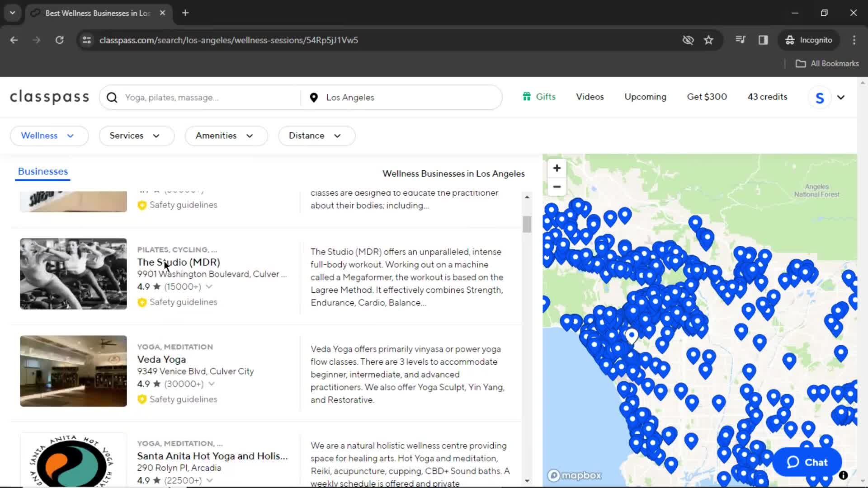Expand Santa Anita Hot Yoga rating chevron

[209, 480]
